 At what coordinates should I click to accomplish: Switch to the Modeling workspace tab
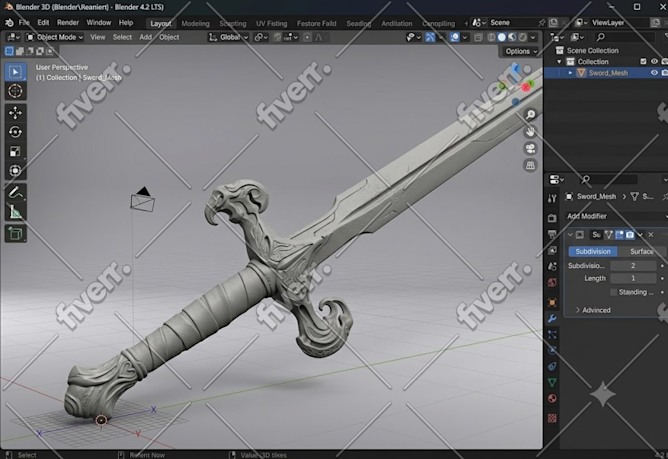click(x=196, y=23)
